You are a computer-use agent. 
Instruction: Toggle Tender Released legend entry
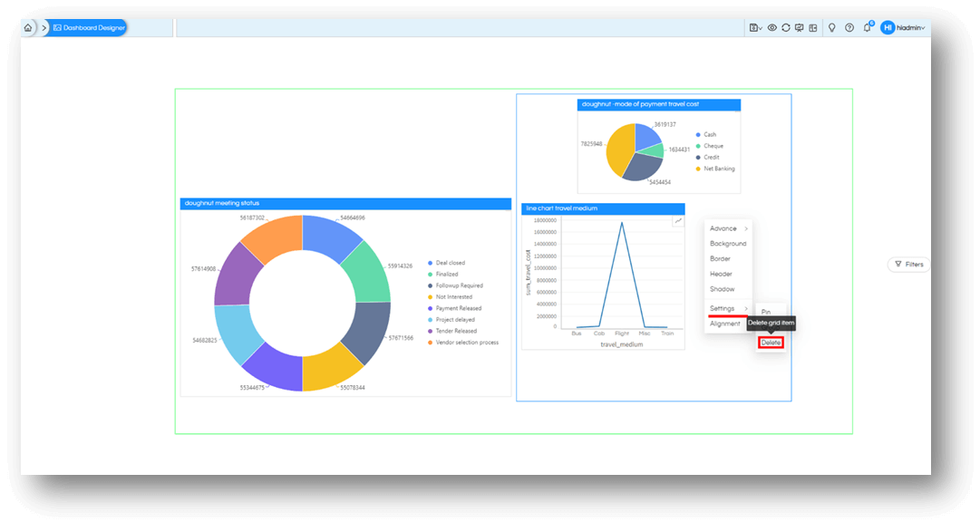point(452,332)
